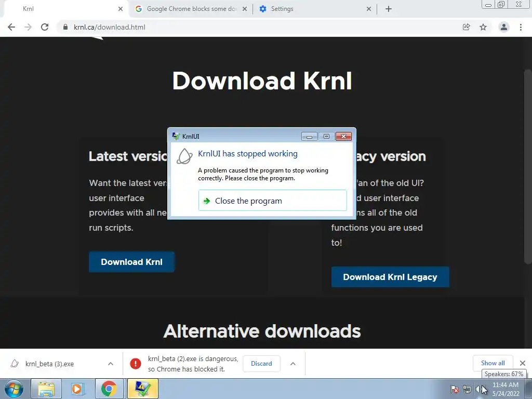Show all downloads
This screenshot has width=532, height=399.
pyautogui.click(x=493, y=363)
